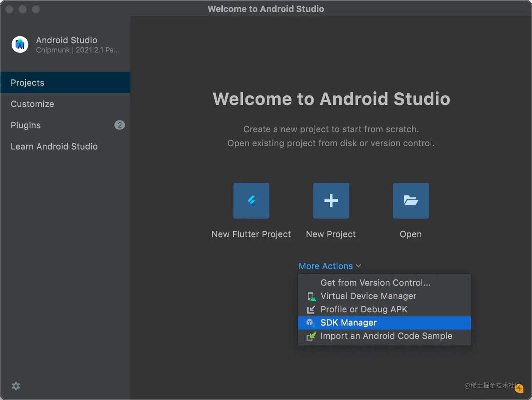
Task: Click the New Flutter Project label
Action: coord(251,234)
